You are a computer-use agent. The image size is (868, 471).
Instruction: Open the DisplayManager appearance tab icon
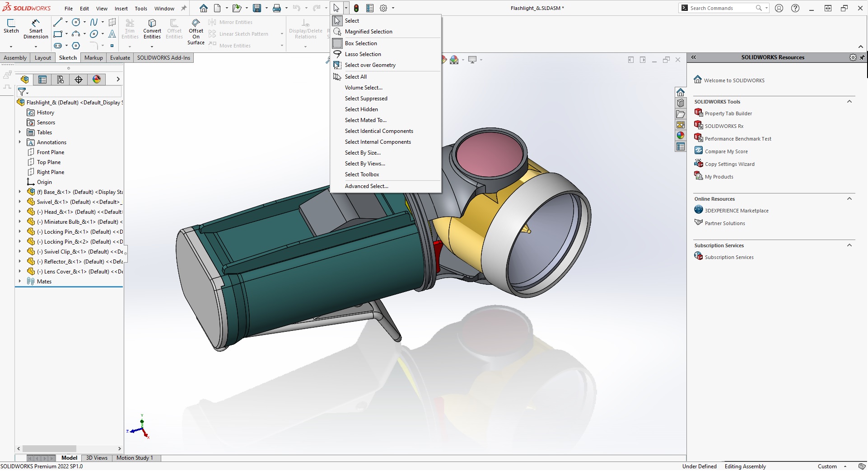coord(97,80)
